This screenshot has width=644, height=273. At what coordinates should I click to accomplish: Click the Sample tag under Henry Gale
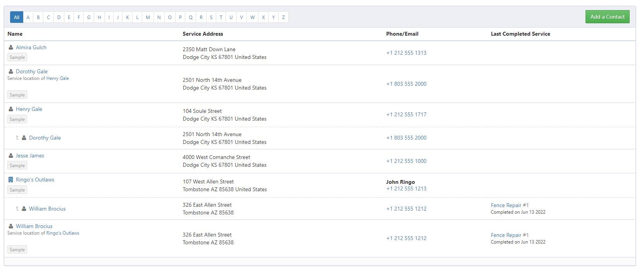(x=17, y=119)
